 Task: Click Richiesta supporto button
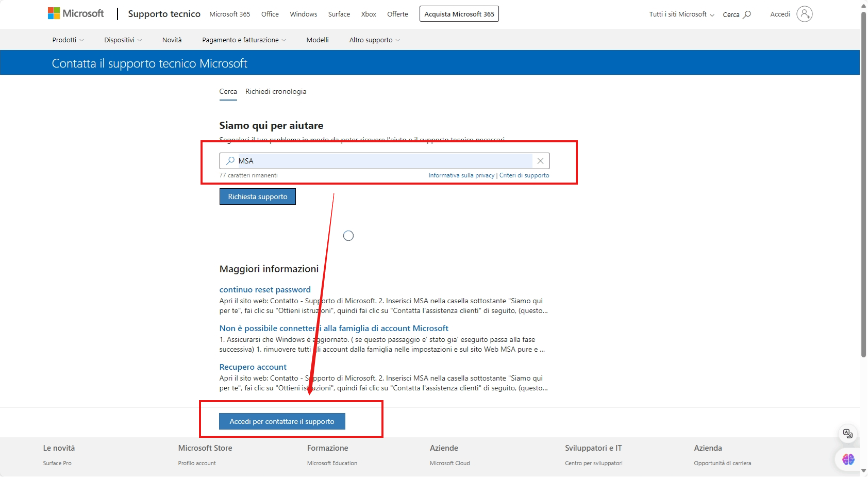coord(258,196)
